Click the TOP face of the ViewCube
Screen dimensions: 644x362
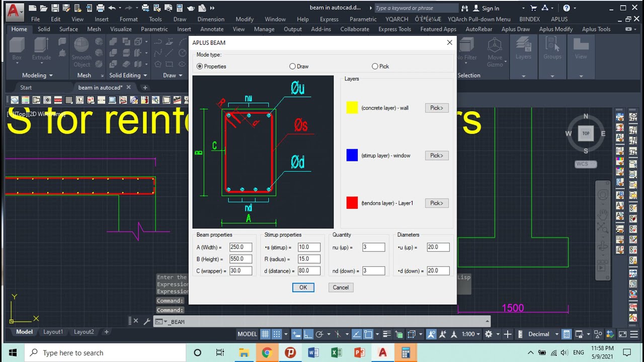pyautogui.click(x=586, y=133)
